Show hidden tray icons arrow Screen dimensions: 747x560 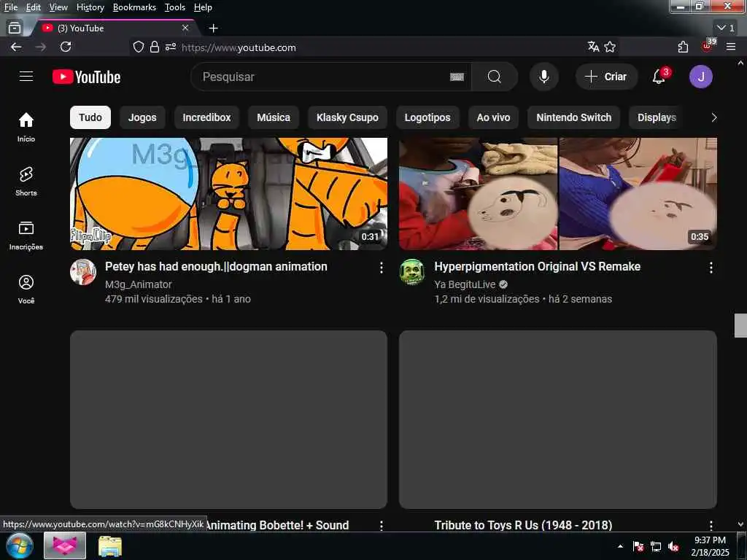(x=620, y=547)
